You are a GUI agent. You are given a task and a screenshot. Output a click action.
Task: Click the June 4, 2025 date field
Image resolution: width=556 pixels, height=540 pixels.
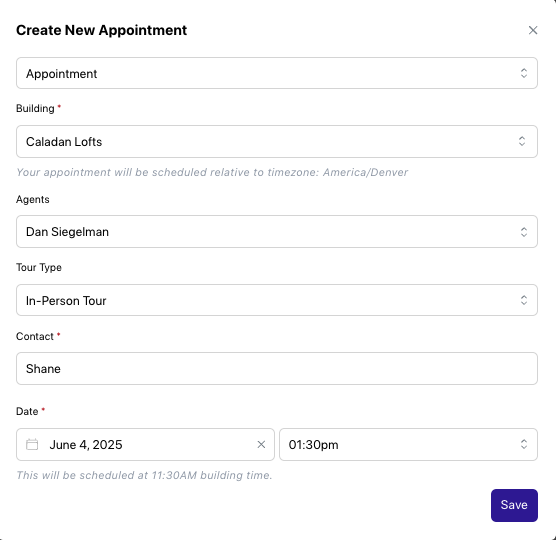pos(145,445)
